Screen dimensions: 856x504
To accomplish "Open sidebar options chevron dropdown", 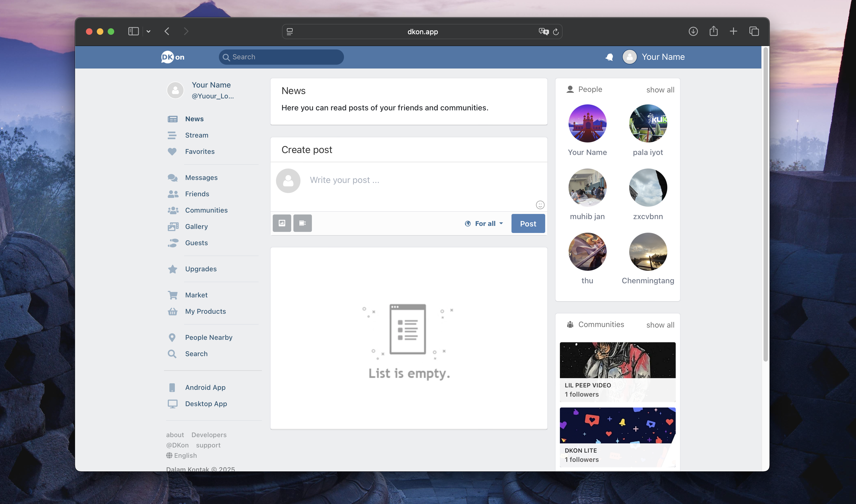I will pos(148,32).
